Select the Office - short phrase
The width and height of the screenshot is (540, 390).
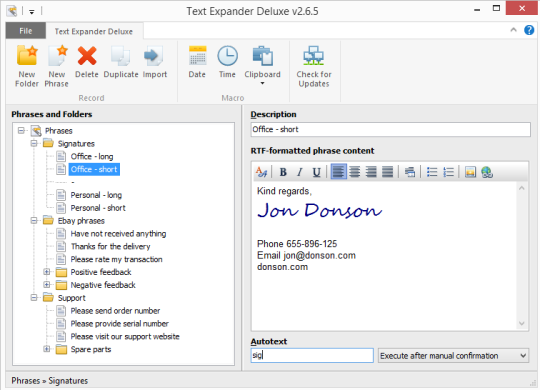click(94, 169)
